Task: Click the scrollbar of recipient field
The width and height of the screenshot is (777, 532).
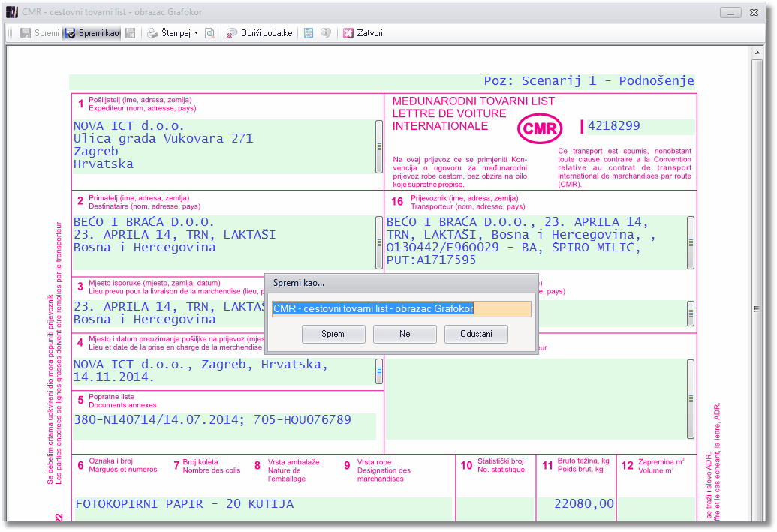Action: click(x=379, y=242)
